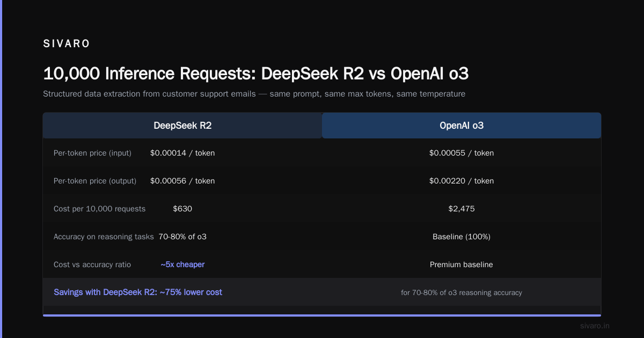644x338 pixels.
Task: Click the '$0.00055 / token' value
Action: (x=462, y=153)
